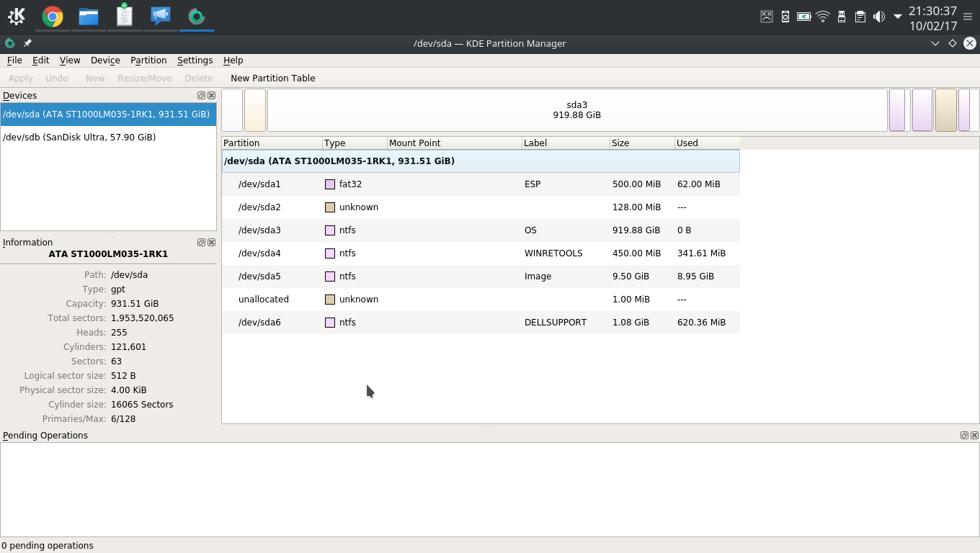Click the New Partition Table button
This screenshot has width=980, height=553.
point(273,78)
